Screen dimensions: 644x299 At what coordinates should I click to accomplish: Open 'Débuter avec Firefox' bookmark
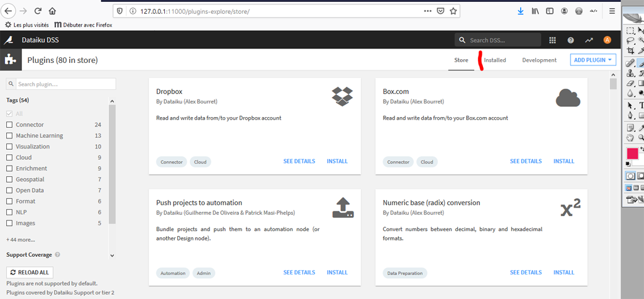84,25
